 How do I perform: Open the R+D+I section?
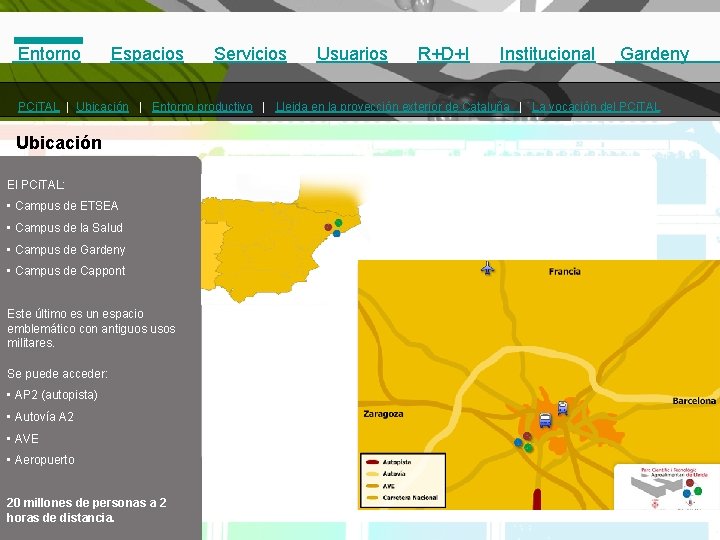click(444, 54)
